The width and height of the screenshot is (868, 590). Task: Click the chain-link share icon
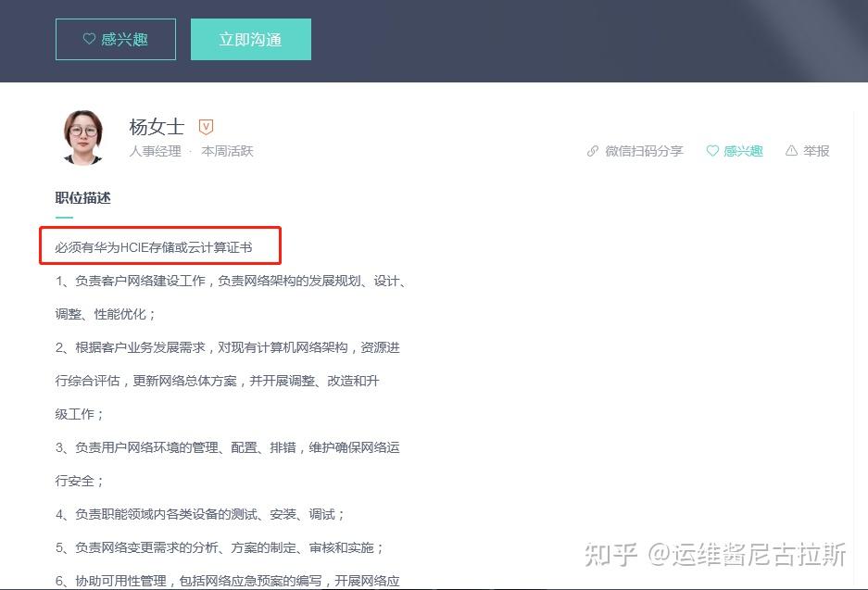click(593, 151)
